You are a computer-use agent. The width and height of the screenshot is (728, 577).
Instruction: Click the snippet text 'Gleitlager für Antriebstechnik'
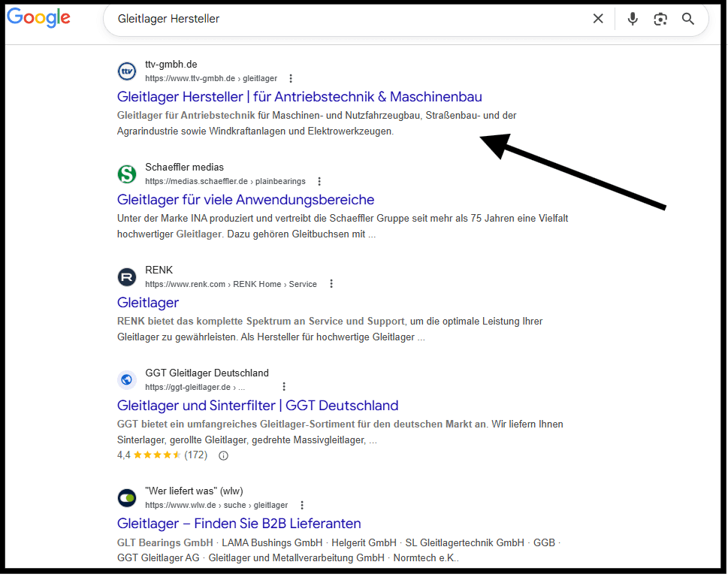[186, 116]
